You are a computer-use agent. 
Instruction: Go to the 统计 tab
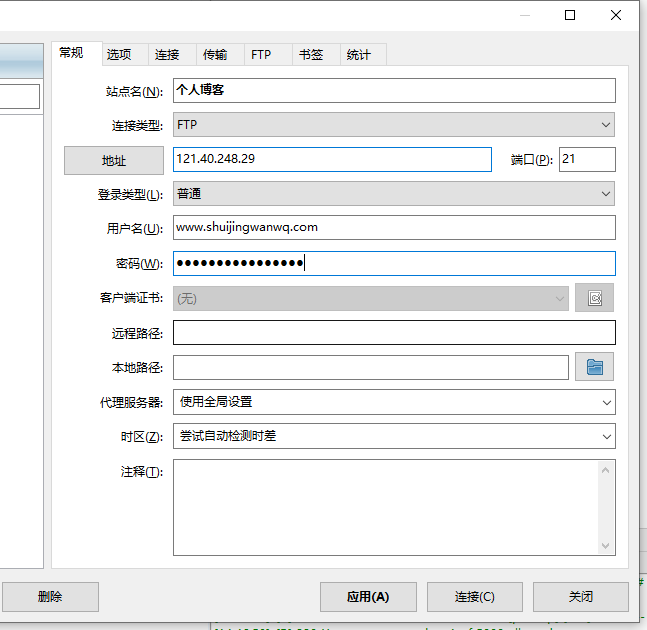[x=359, y=55]
